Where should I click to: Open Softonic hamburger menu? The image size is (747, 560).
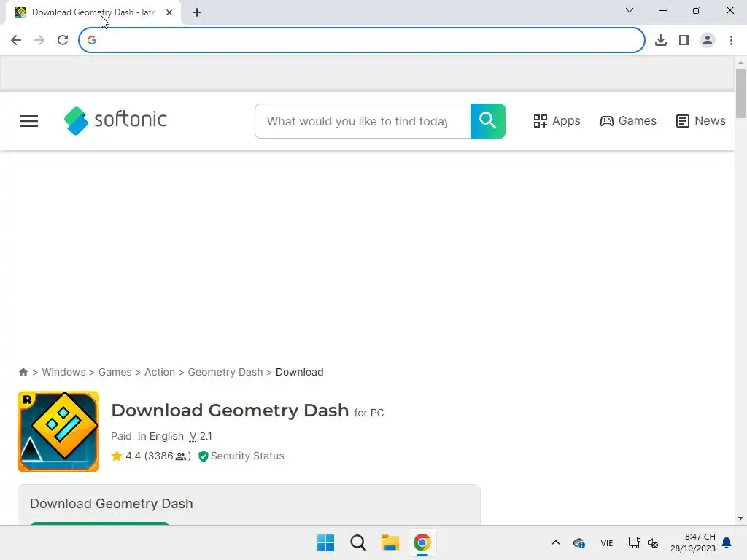(29, 121)
